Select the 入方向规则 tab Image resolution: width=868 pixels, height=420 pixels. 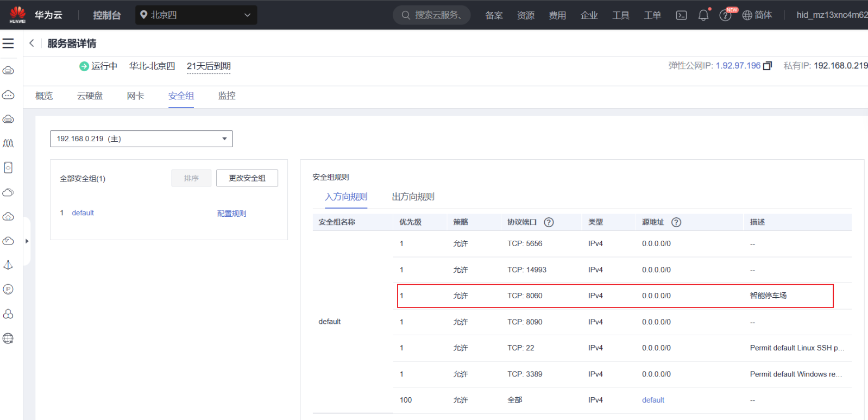point(346,197)
